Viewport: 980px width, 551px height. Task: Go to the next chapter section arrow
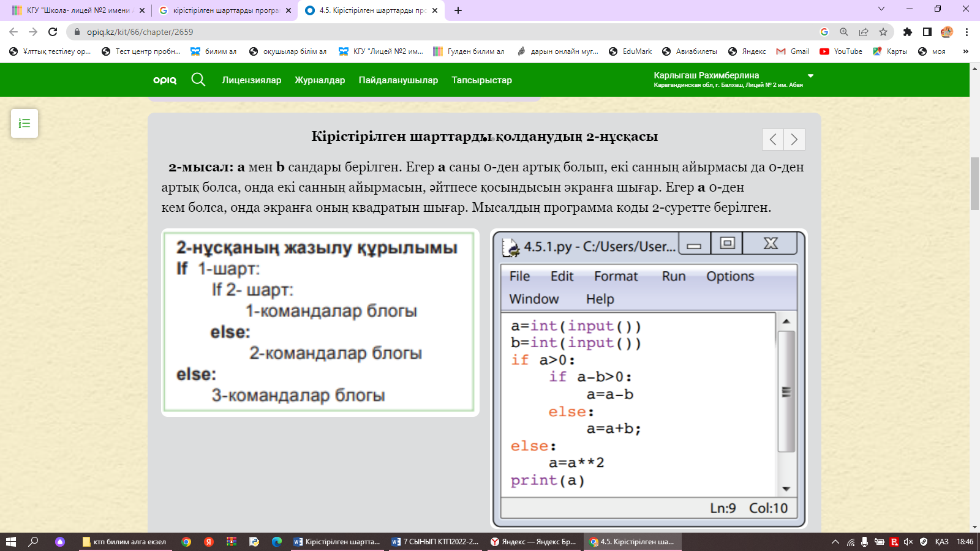[x=794, y=140]
